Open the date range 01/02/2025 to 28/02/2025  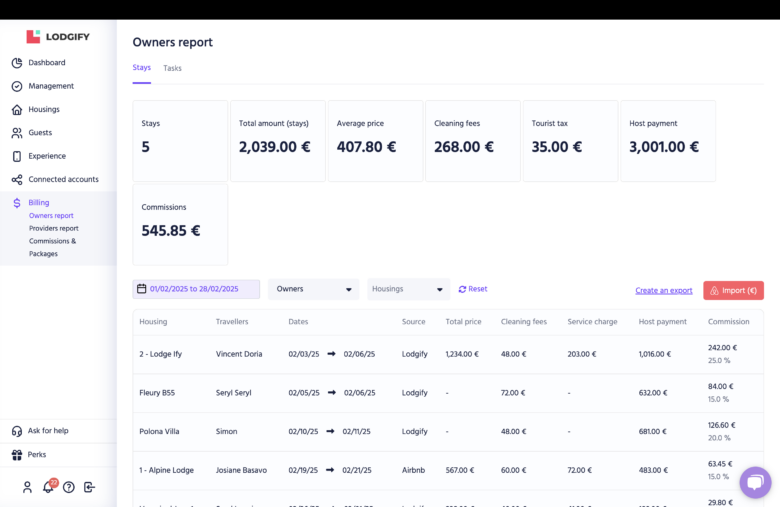[x=196, y=289]
